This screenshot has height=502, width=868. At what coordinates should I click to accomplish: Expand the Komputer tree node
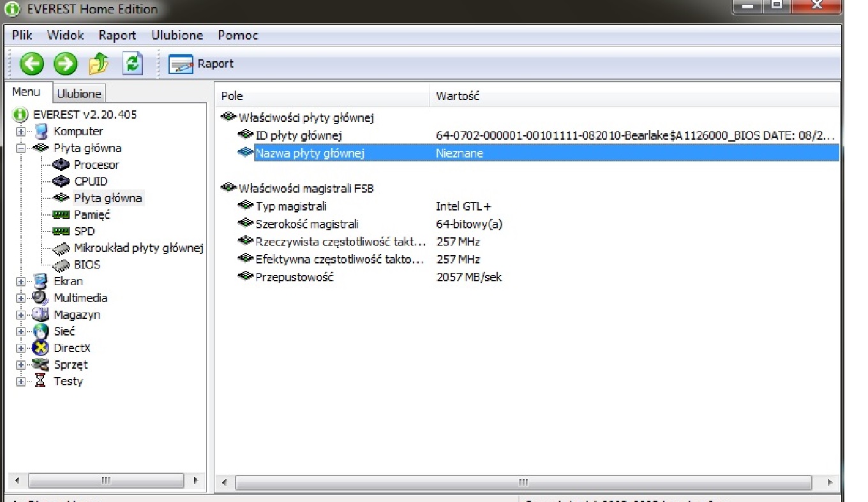[x=21, y=131]
